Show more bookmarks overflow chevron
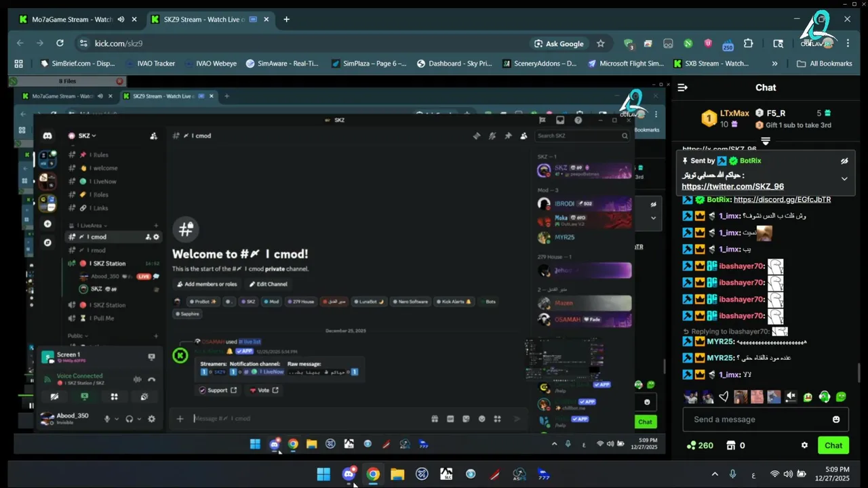This screenshot has height=488, width=868. [774, 64]
